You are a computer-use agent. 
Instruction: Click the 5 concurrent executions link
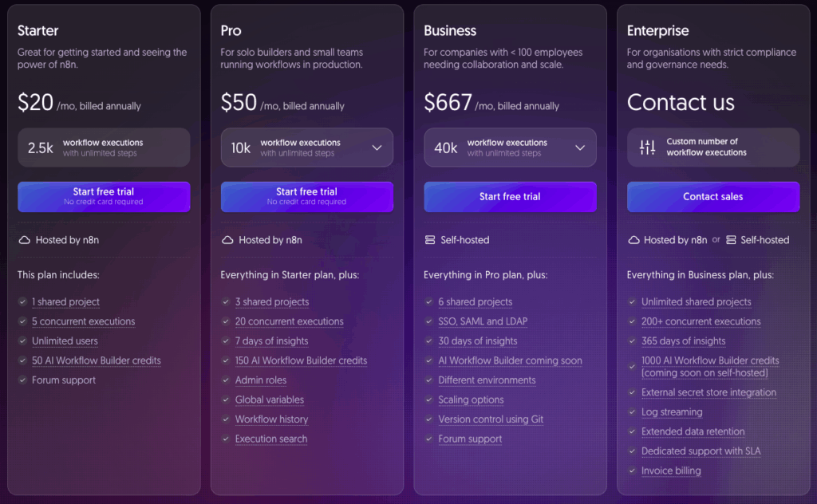(x=83, y=321)
